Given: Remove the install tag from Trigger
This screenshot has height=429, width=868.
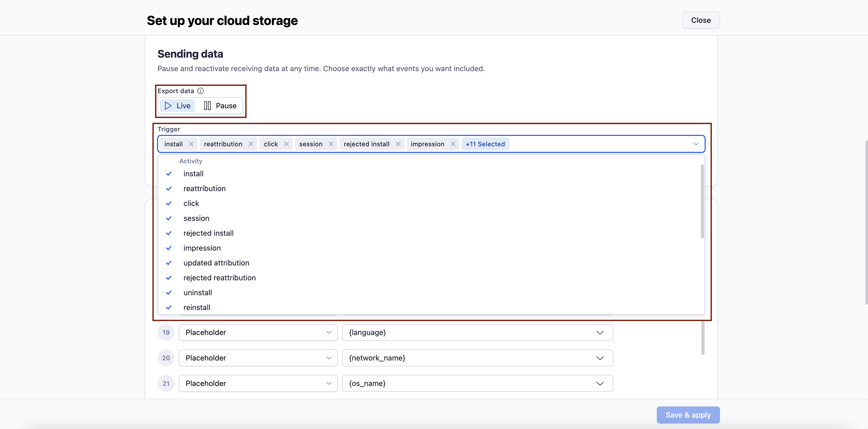Looking at the screenshot, I should point(191,144).
